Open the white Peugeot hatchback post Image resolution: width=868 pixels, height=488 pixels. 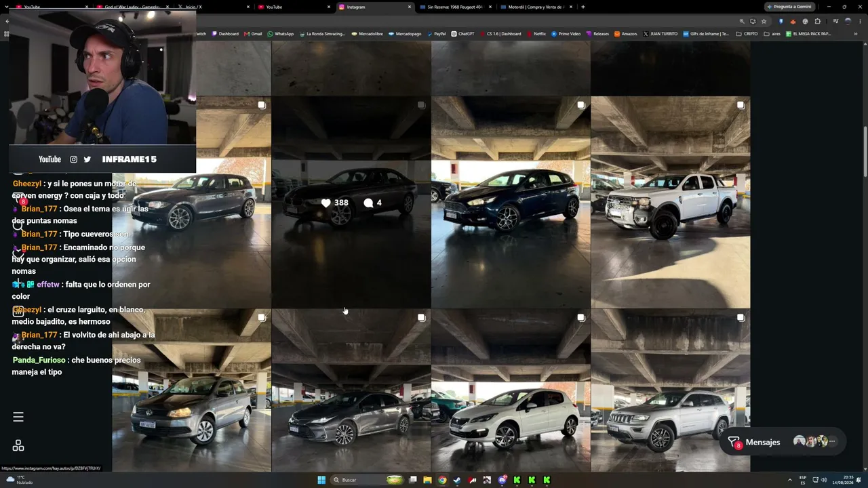511,390
